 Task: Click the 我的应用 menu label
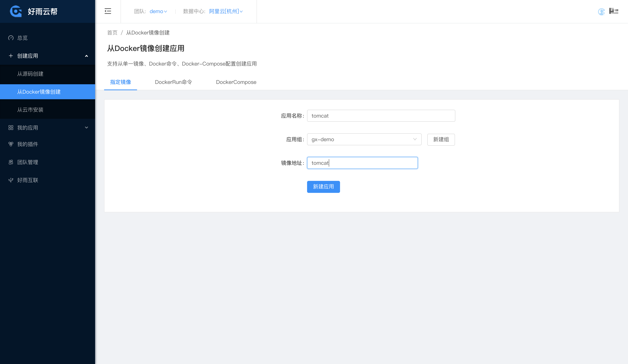(x=28, y=128)
